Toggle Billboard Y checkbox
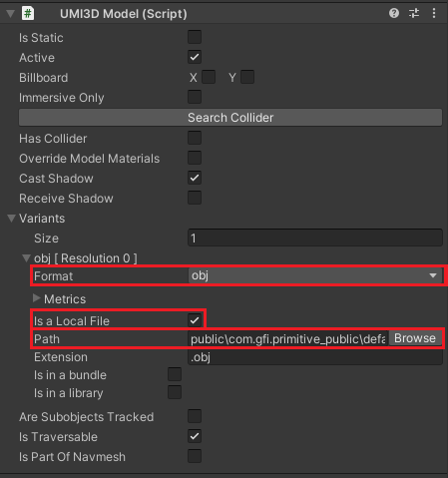Screen dimensions: 448x478 tap(247, 77)
